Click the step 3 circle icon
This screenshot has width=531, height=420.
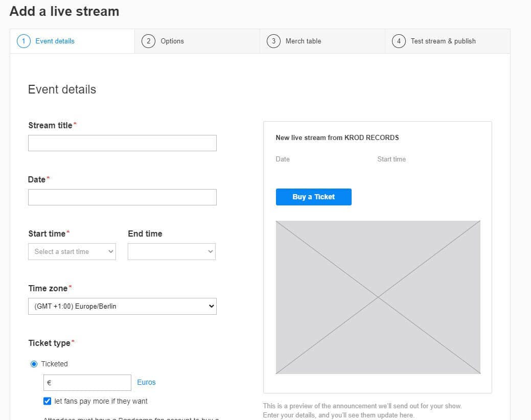click(272, 41)
